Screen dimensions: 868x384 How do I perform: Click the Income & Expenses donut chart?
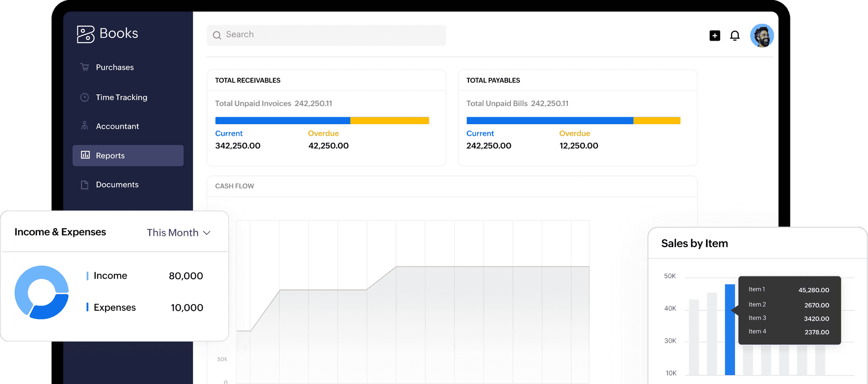click(x=42, y=292)
